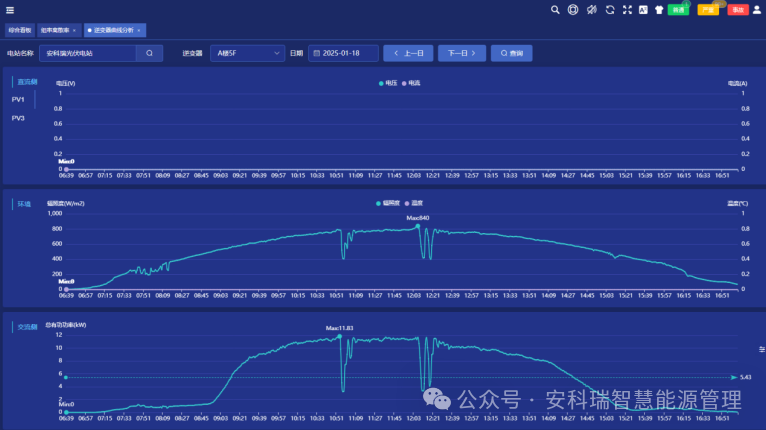
Task: Click the station name search icon button
Action: pos(149,53)
